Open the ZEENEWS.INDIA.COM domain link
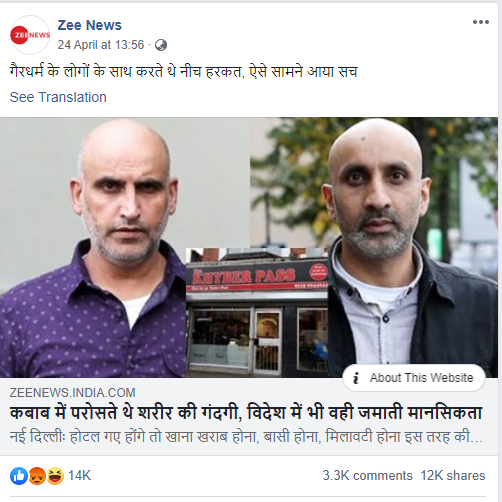This screenshot has height=502, width=502. [72, 393]
